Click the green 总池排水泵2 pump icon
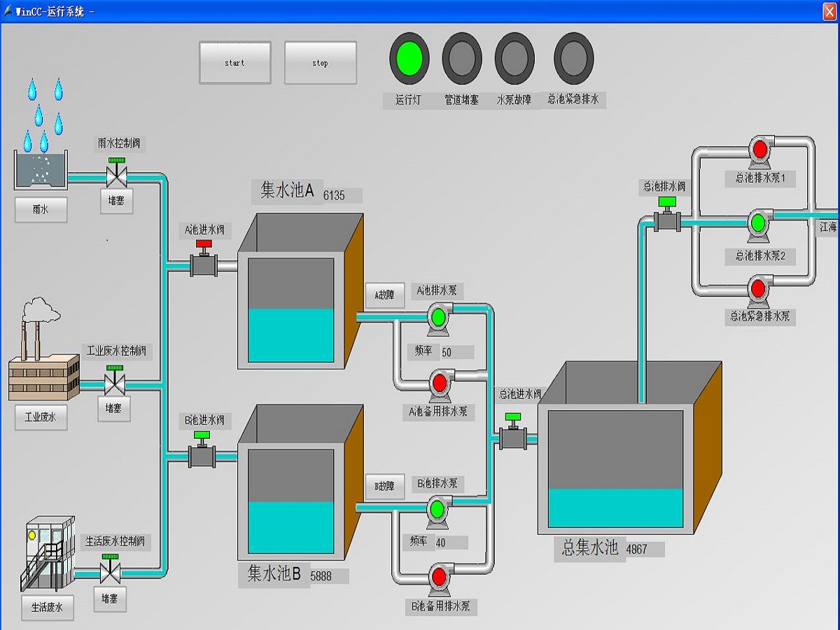 coord(758,224)
